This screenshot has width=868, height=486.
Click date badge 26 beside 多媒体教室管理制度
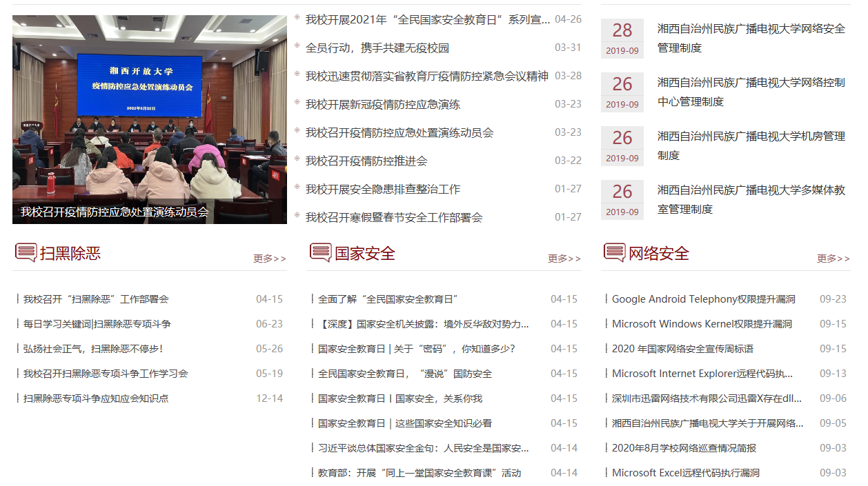(x=622, y=200)
